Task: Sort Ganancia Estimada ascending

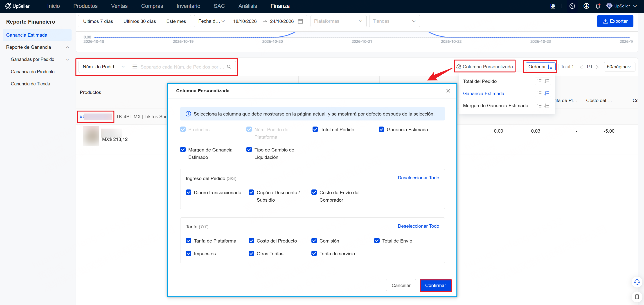Action: click(x=539, y=94)
